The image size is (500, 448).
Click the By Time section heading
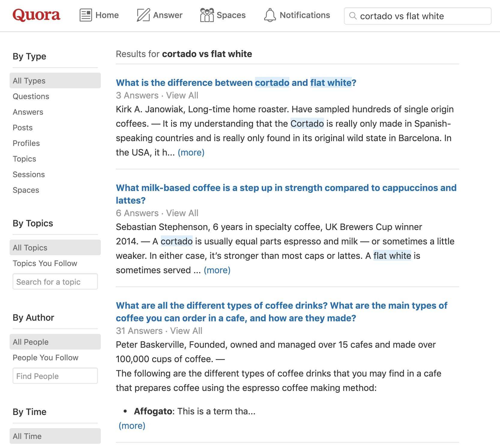pos(29,412)
